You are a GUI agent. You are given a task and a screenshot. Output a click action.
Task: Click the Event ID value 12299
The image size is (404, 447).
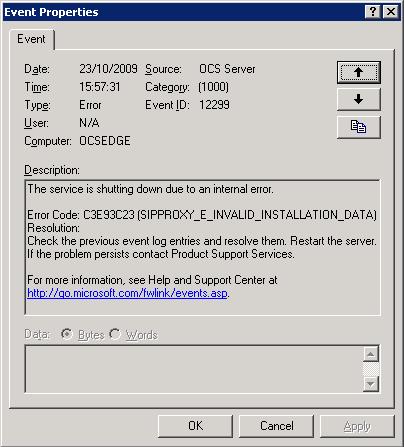click(214, 105)
